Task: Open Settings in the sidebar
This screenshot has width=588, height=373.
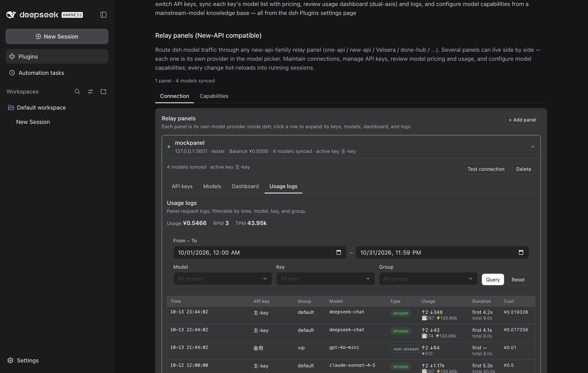Action: (x=57, y=360)
